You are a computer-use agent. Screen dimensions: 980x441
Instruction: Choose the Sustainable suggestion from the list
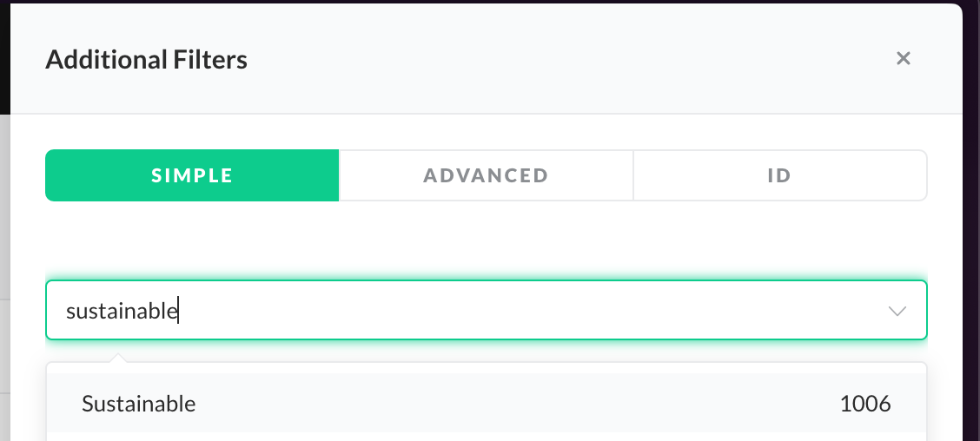point(139,404)
